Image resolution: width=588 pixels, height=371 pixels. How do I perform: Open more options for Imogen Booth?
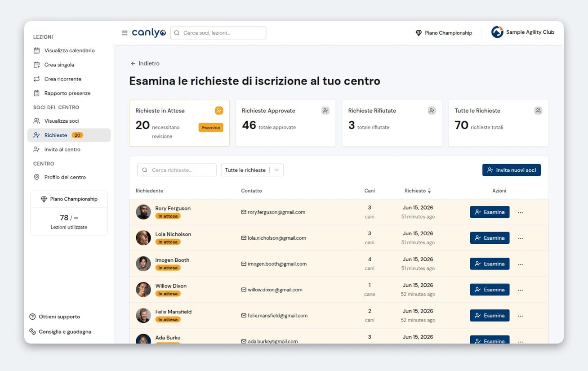[x=521, y=264]
